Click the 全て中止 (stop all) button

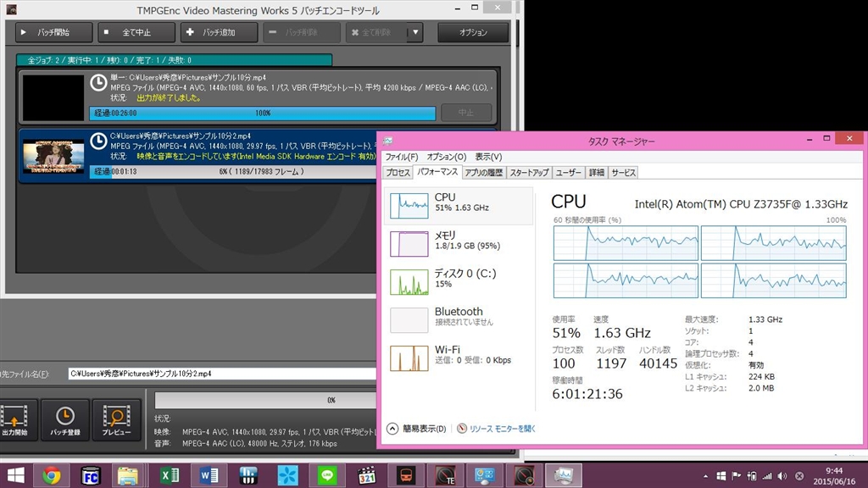(136, 33)
